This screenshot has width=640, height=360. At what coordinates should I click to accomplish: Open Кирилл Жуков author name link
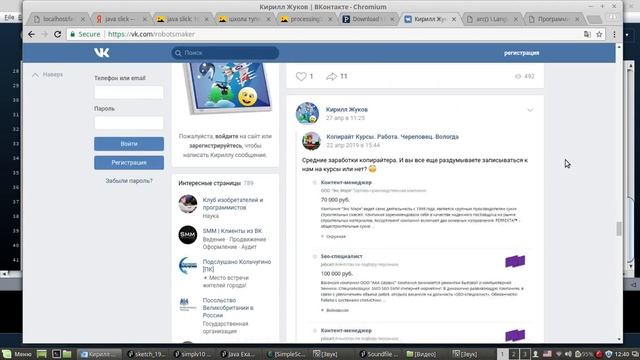(x=347, y=109)
